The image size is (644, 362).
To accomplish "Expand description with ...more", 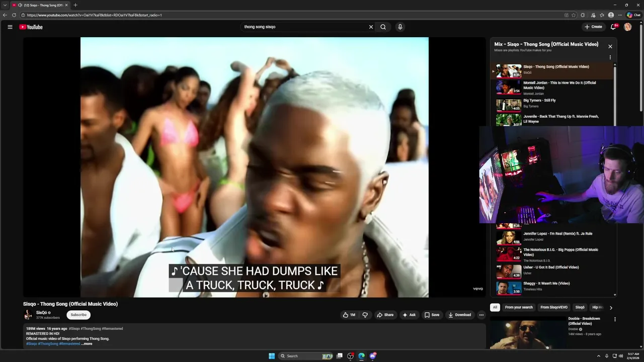I will coord(87,344).
